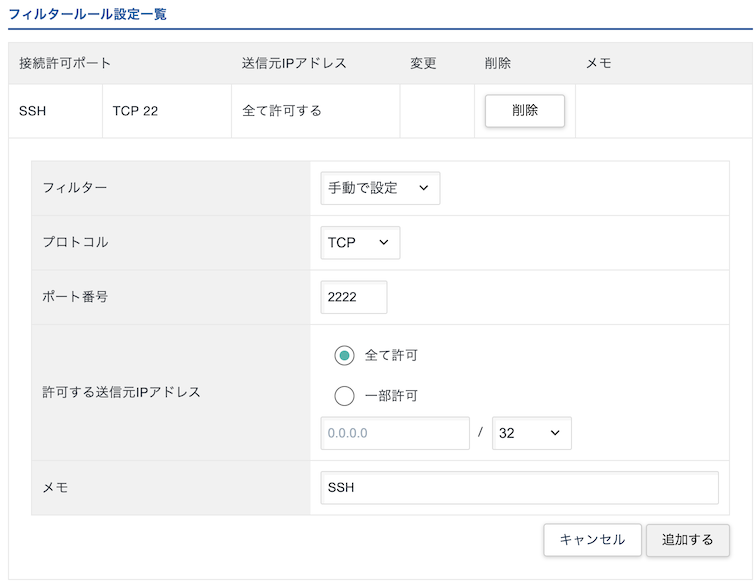756x586 pixels.
Task: Click the 変更 column header
Action: pyautogui.click(x=423, y=63)
